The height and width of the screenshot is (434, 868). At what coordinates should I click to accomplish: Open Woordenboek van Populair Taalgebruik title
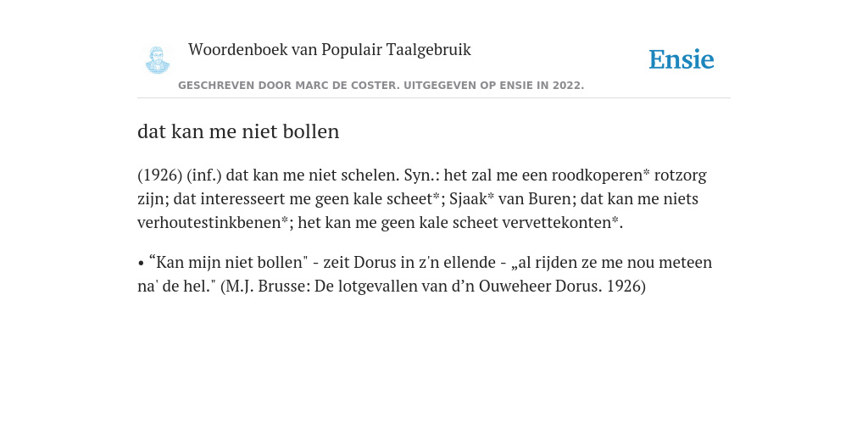click(330, 49)
